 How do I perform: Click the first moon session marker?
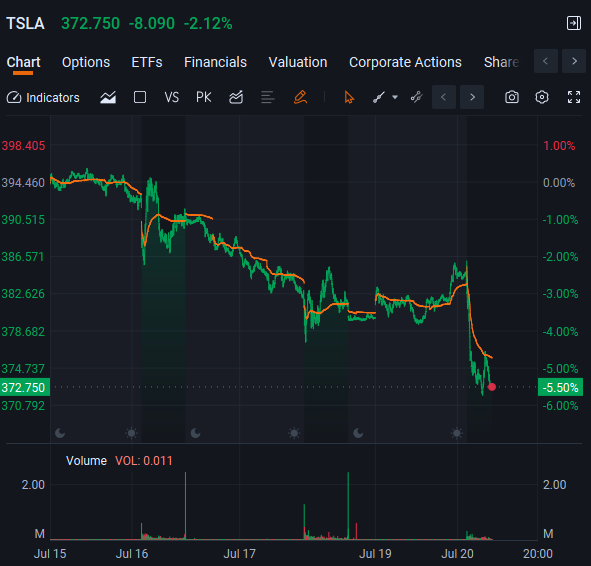click(x=60, y=433)
